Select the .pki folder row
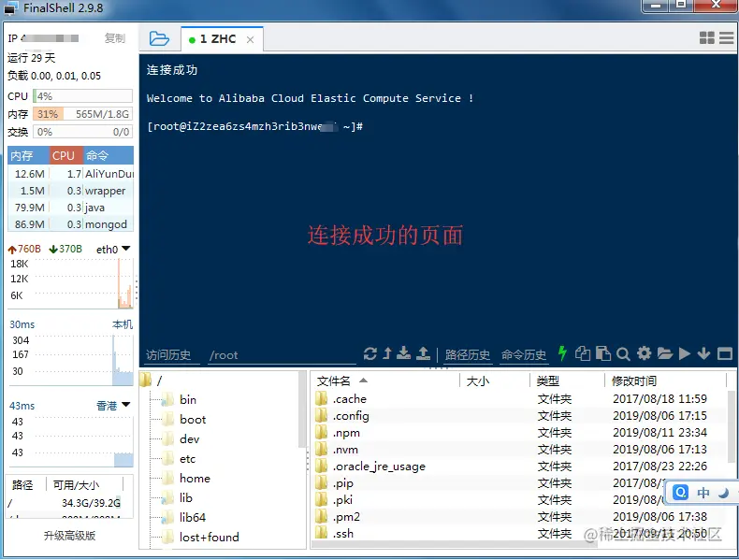 point(520,500)
